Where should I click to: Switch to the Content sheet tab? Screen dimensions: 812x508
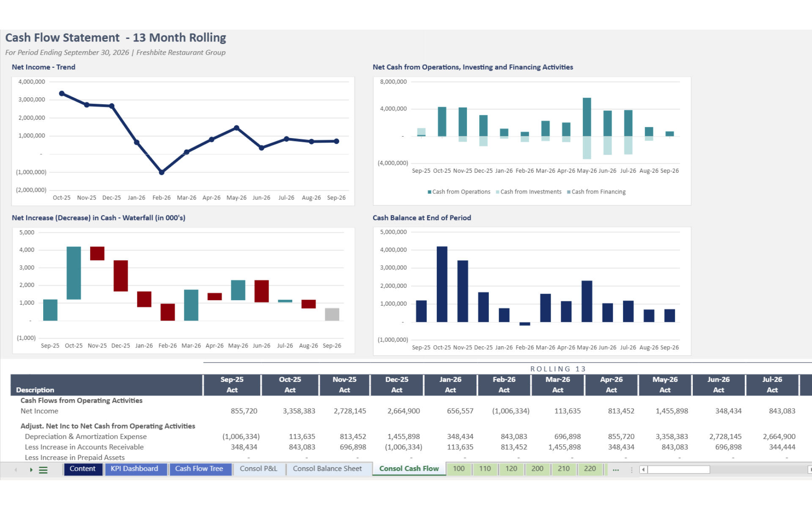tap(82, 469)
